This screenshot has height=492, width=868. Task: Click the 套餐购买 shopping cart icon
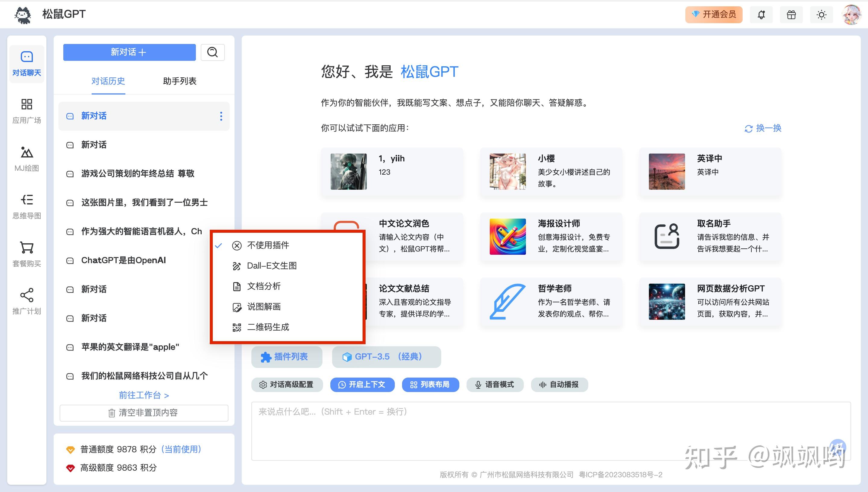[x=27, y=248]
